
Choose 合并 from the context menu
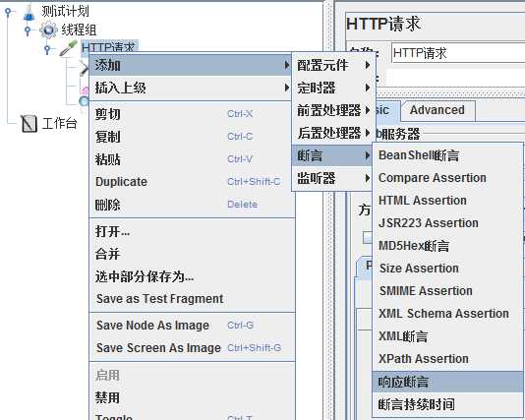(x=192, y=254)
